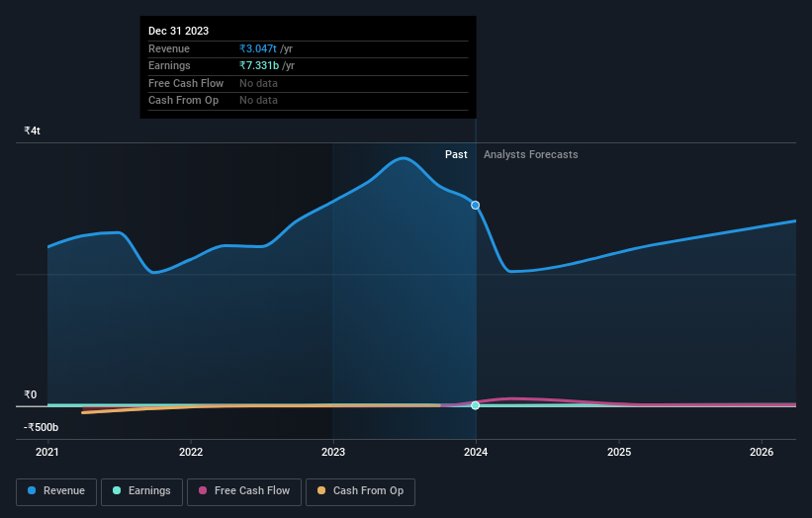The image size is (812, 518).
Task: Click the -₹500b y-axis label
Action: pos(41,427)
